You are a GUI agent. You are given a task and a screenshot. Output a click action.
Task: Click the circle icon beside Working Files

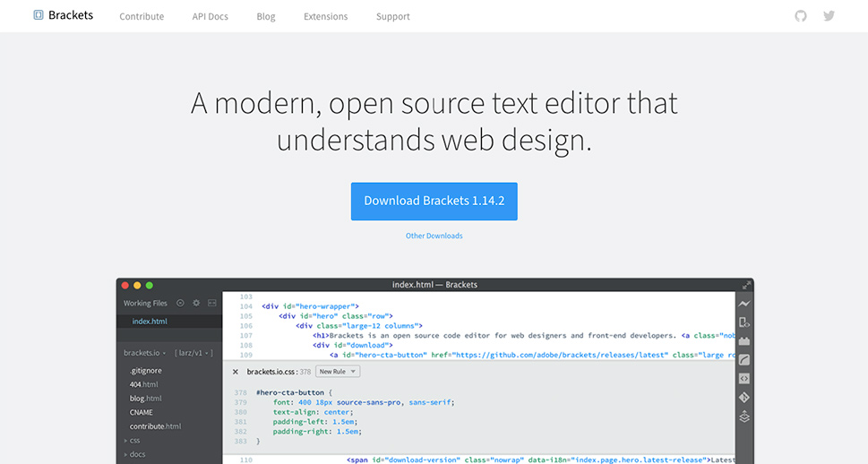point(180,303)
